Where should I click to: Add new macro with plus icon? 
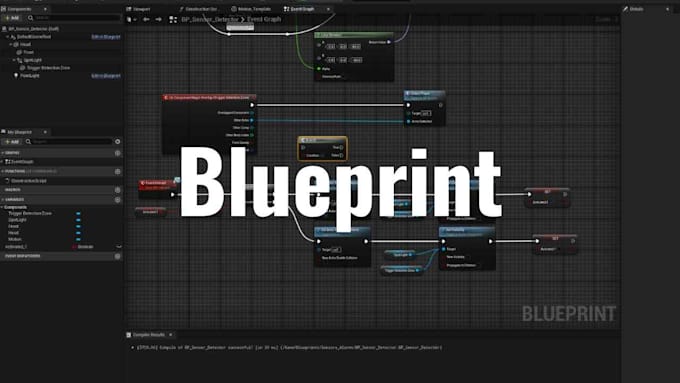118,190
